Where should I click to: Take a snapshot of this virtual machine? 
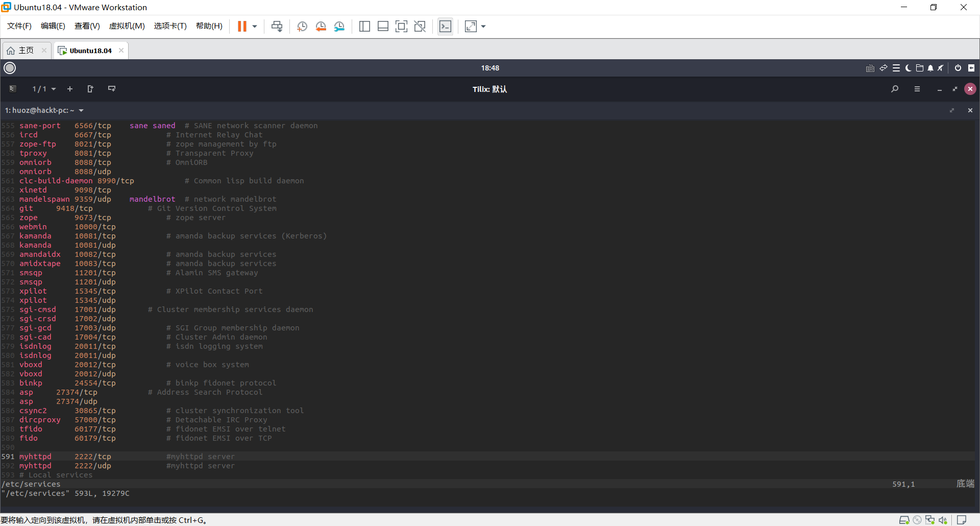302,26
